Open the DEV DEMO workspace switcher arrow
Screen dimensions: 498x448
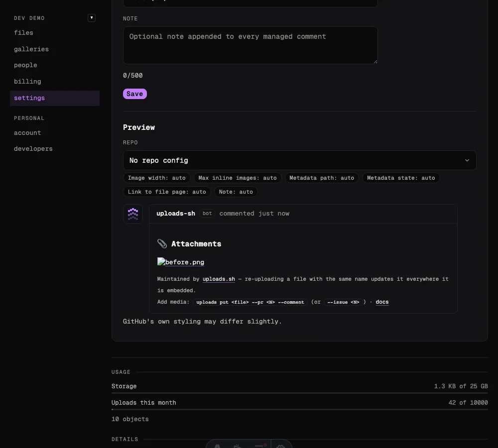click(92, 18)
